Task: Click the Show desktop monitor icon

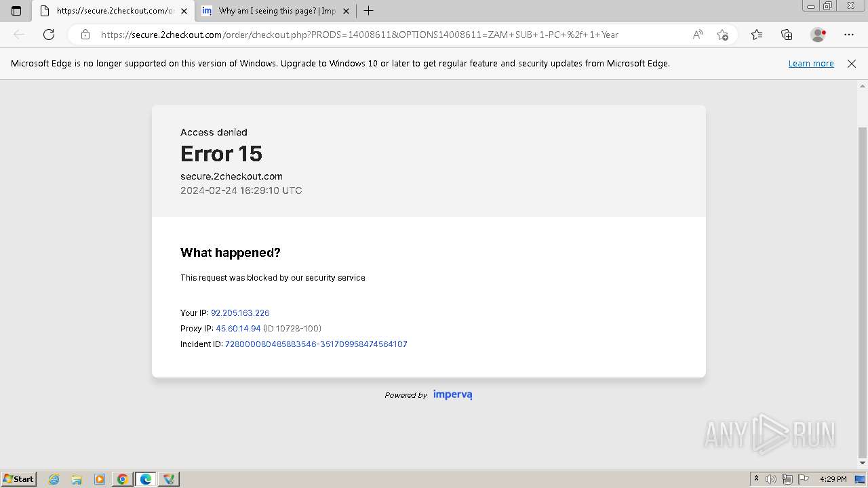Action: click(x=861, y=479)
